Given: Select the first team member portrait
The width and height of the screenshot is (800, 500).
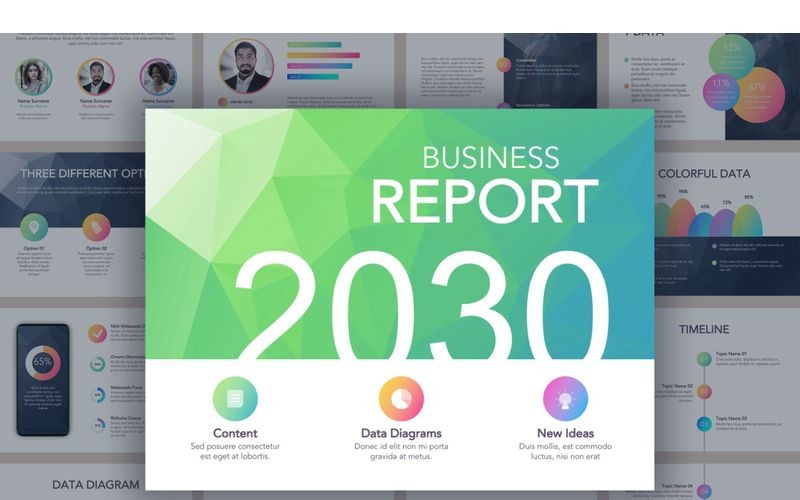Looking at the screenshot, I should [x=33, y=77].
